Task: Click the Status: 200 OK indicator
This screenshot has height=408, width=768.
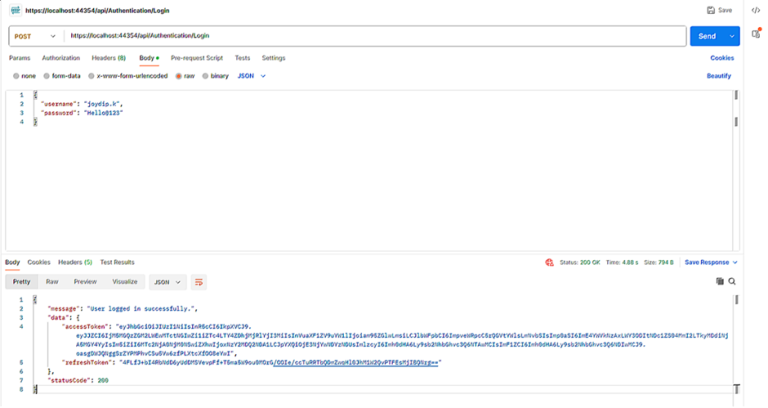Action: coord(580,263)
